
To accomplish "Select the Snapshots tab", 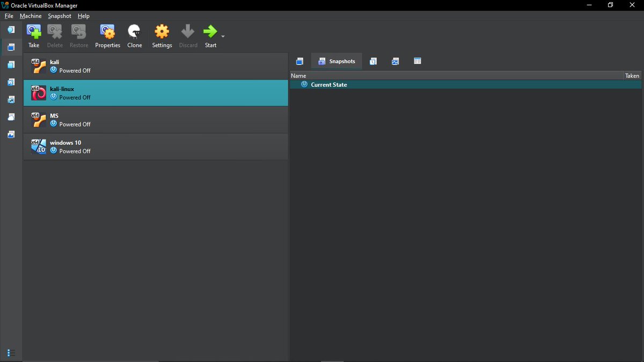I will (x=336, y=61).
